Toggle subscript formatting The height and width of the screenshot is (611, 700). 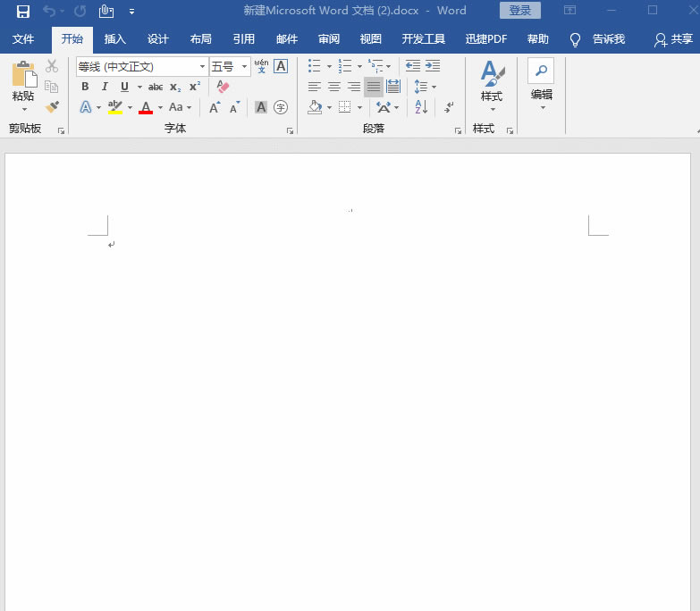175,87
